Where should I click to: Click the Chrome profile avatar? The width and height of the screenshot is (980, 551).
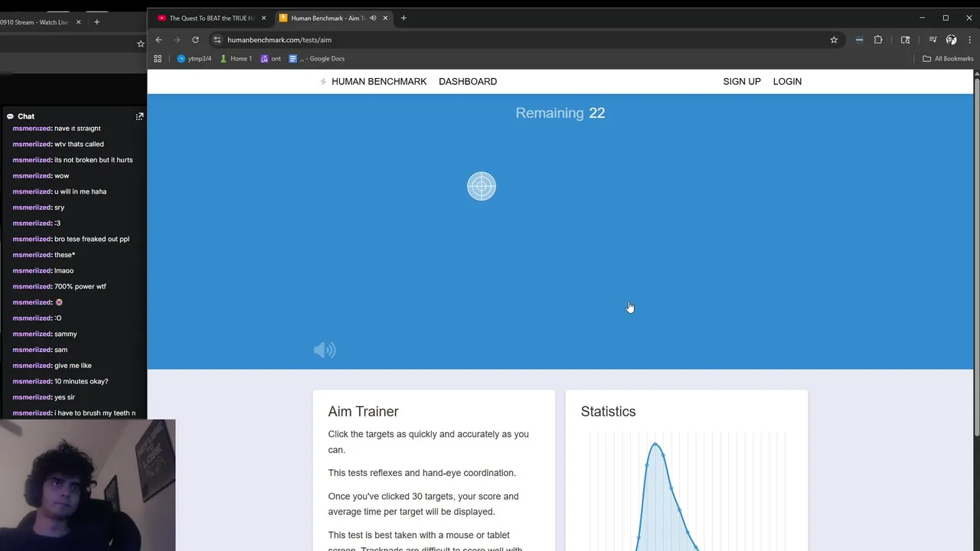tap(951, 40)
